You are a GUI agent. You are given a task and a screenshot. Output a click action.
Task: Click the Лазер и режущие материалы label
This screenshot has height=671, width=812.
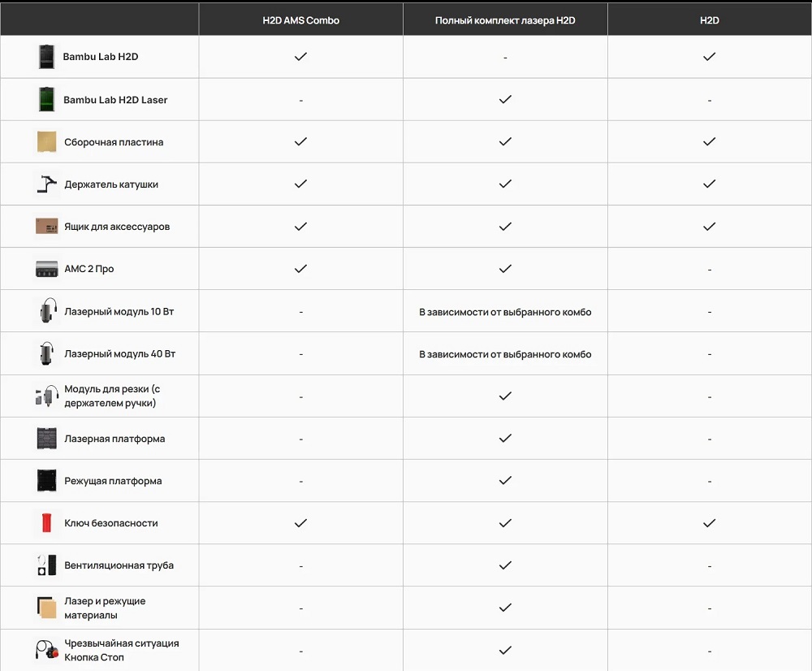click(105, 608)
